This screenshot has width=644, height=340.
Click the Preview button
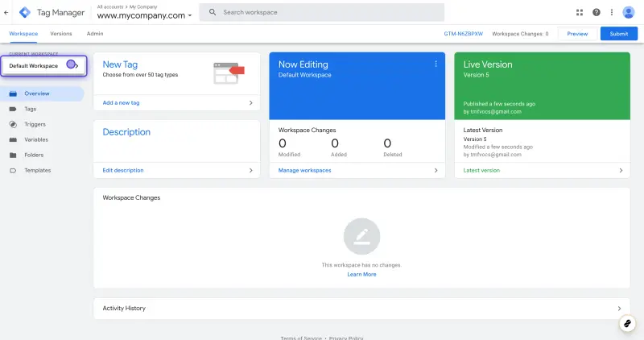tap(577, 34)
